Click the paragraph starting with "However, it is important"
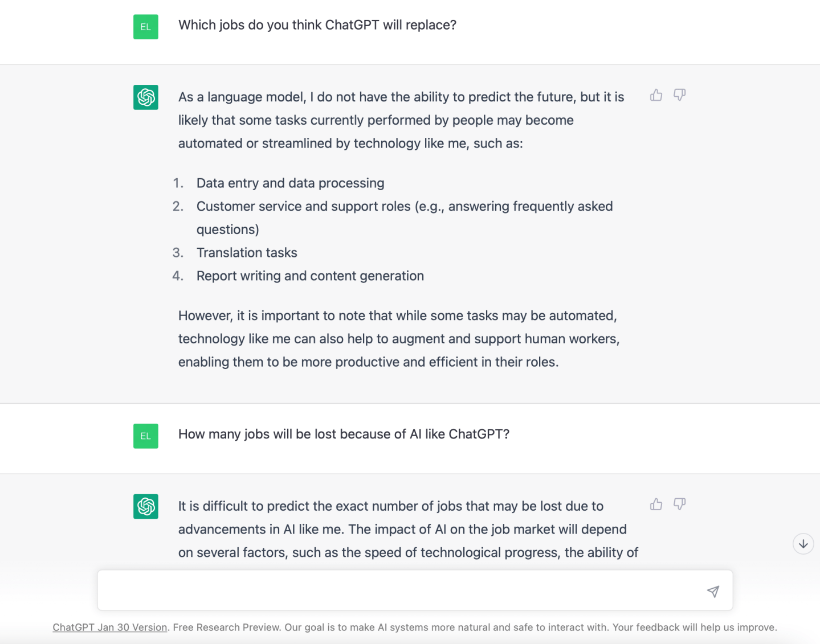Screen dimensions: 820x644 tap(398, 339)
